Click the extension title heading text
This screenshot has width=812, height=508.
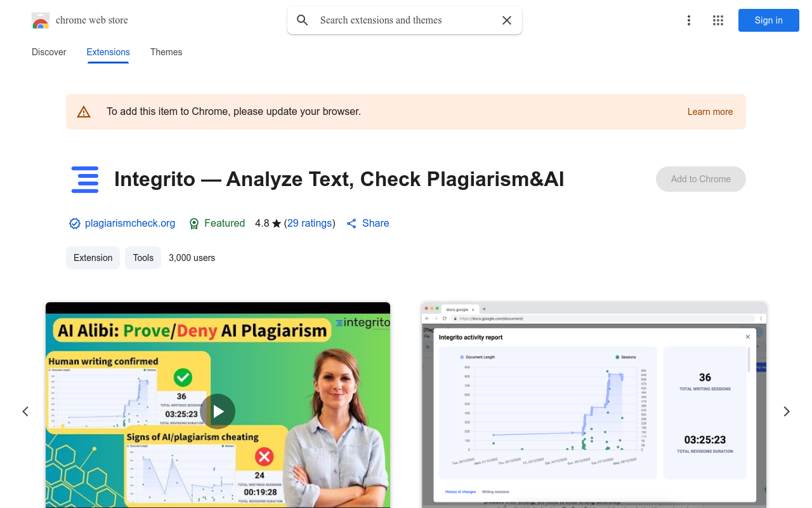pos(339,179)
